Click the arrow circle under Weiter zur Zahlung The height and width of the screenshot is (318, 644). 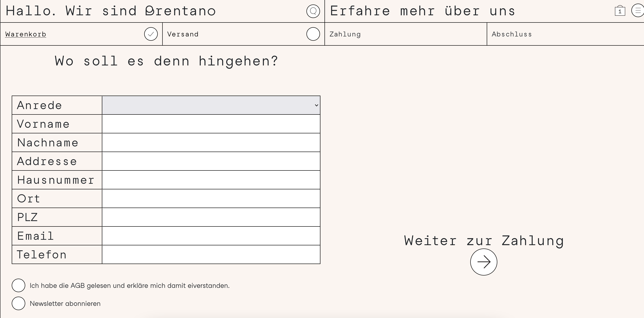pyautogui.click(x=484, y=262)
